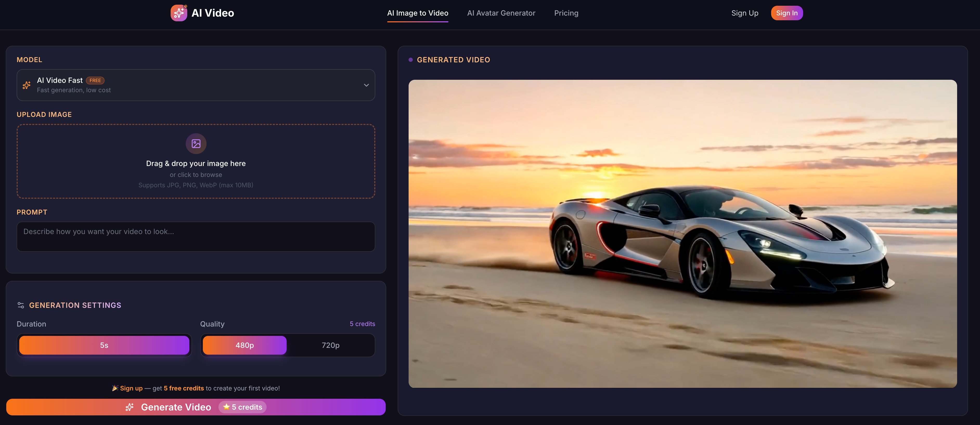Click the AI Video sparkle logo icon

point(179,12)
